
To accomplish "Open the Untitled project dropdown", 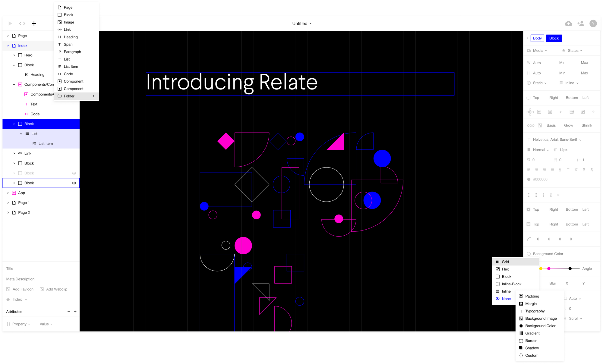I will point(302,24).
